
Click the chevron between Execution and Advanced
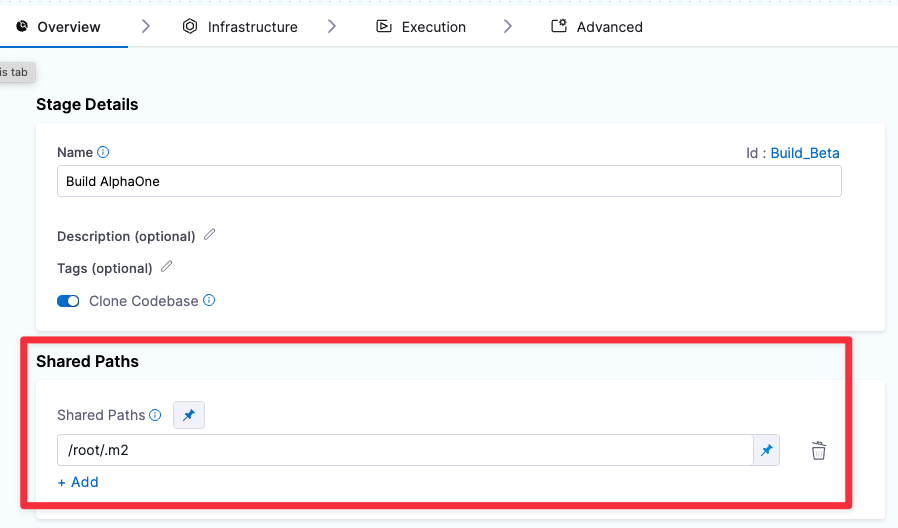tap(508, 27)
